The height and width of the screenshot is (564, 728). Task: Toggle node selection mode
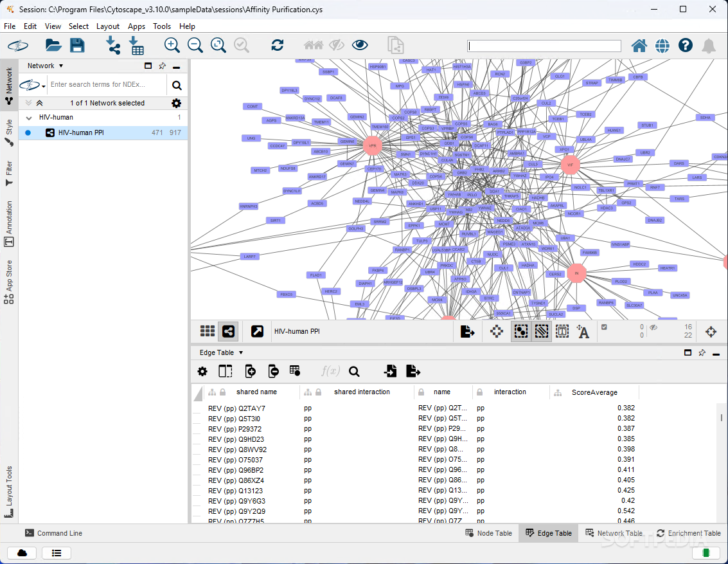coord(521,332)
